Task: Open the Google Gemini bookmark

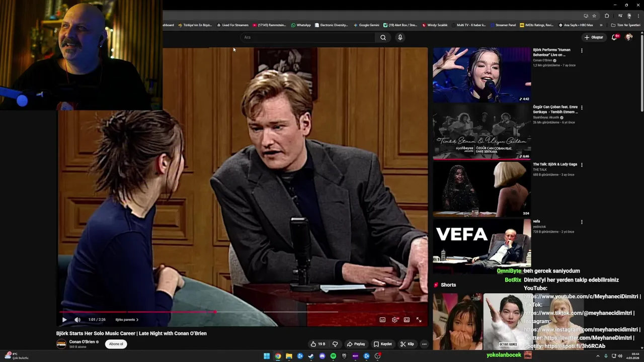Action: [366, 25]
